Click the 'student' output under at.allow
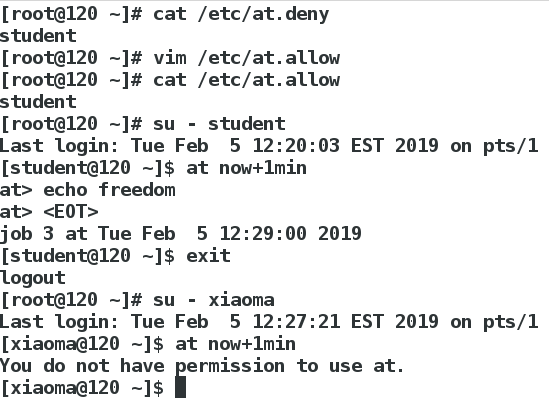This screenshot has width=549, height=401. pyautogui.click(x=38, y=102)
